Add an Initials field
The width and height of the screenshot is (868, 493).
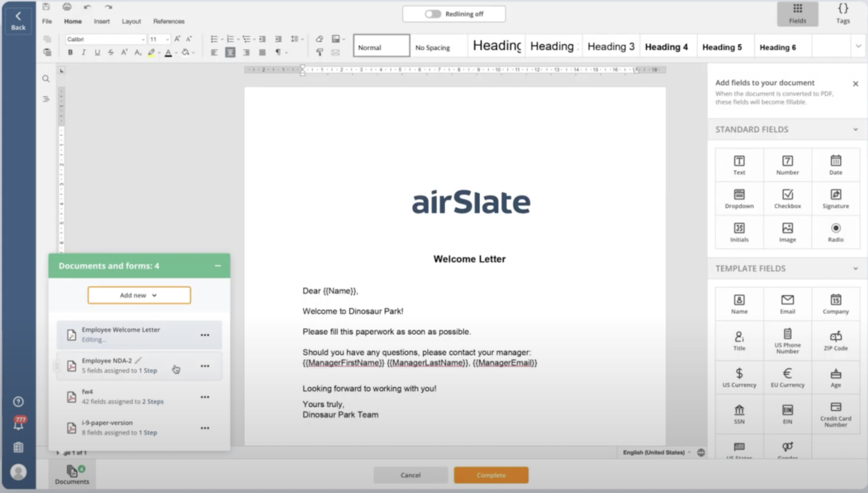739,232
